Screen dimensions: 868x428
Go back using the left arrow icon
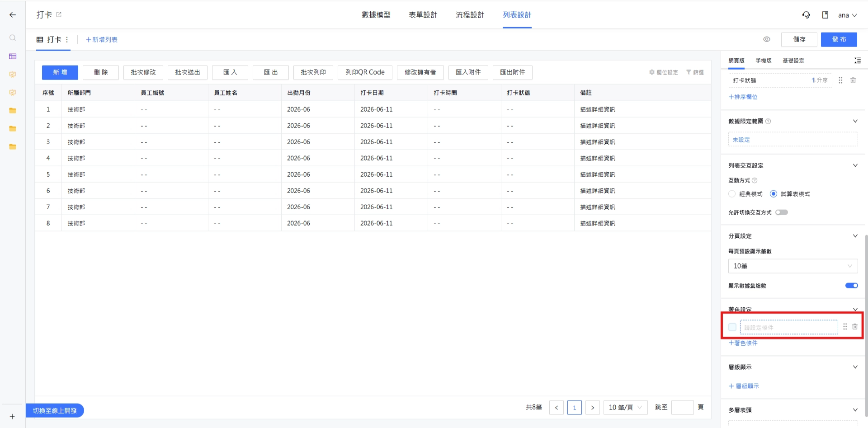pyautogui.click(x=13, y=15)
